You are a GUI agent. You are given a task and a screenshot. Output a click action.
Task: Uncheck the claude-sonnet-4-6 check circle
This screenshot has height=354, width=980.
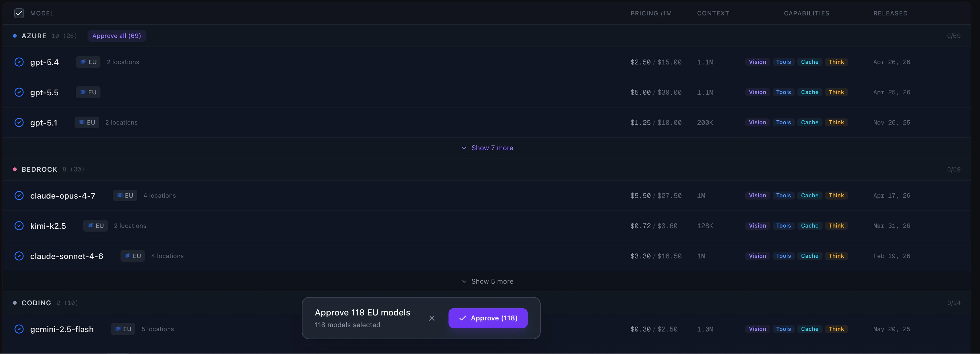19,256
